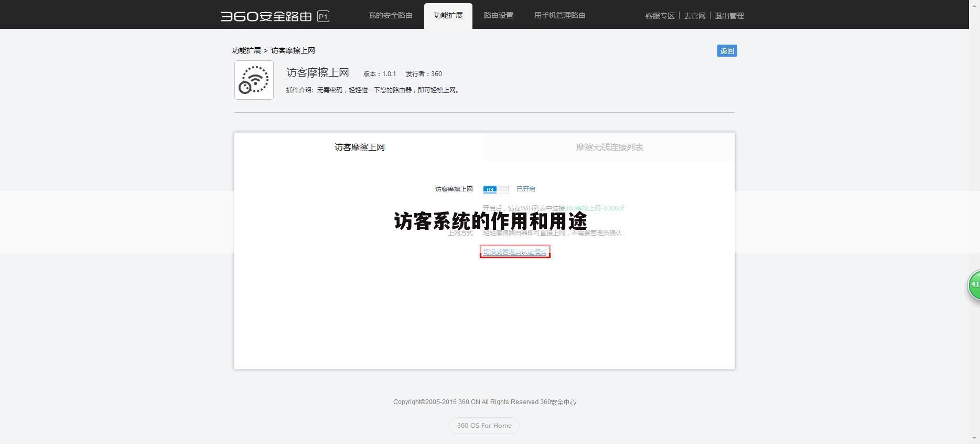Click the P1 model badge icon
The height and width of the screenshot is (444, 980).
tap(323, 16)
